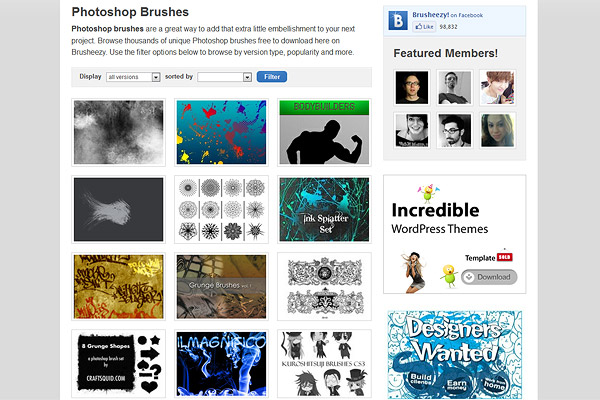Open the Grunge Brushes vol. 1 thumbnail
Screen dimensions: 600x400
221,287
